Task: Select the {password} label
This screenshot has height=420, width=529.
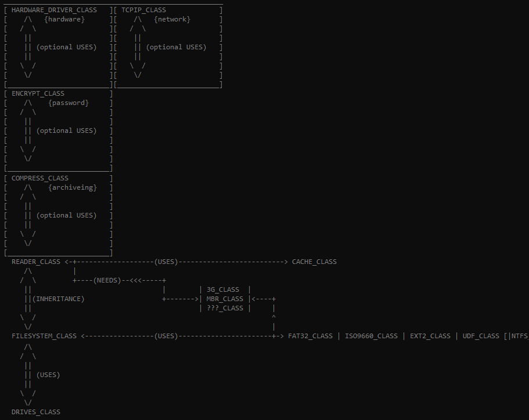Action: (69, 103)
